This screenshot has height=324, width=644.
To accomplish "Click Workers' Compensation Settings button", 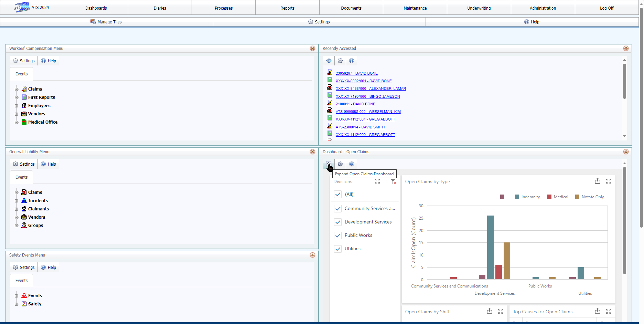I will tap(24, 61).
